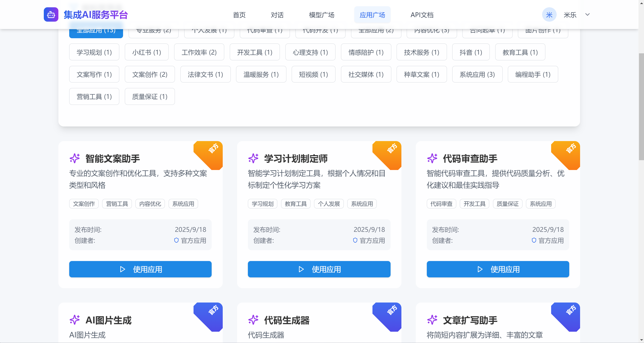
Task: Filter by 情感陪护 (1) tag
Action: click(366, 52)
